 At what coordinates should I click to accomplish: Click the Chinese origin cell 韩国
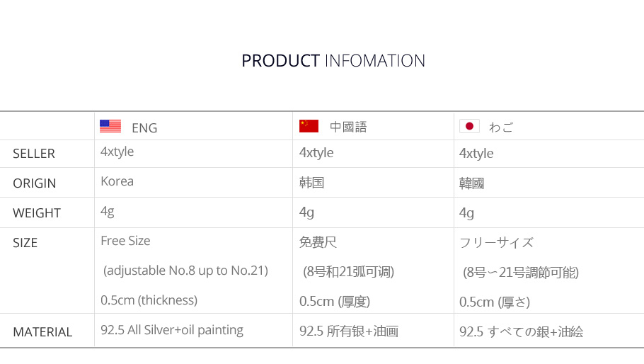click(312, 183)
